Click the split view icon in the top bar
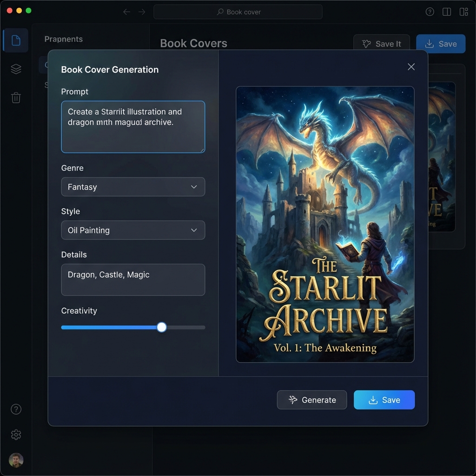This screenshot has width=476, height=476. 447,12
